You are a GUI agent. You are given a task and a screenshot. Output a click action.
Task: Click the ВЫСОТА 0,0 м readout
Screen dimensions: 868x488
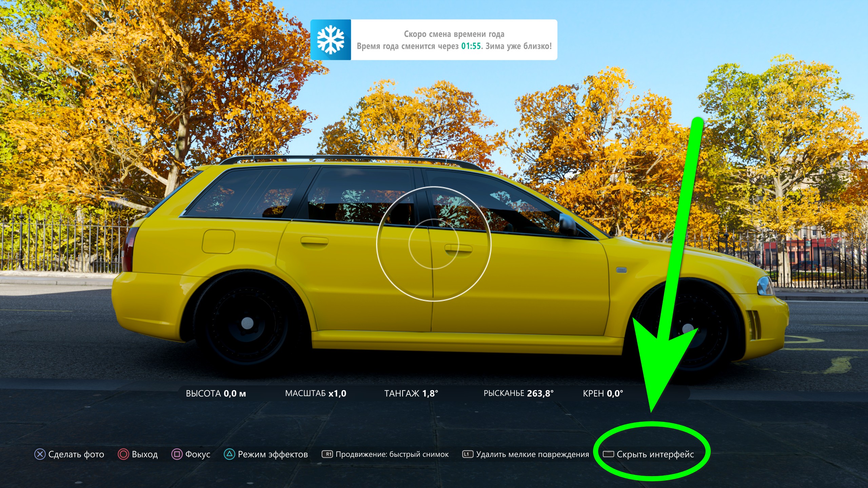(x=216, y=393)
